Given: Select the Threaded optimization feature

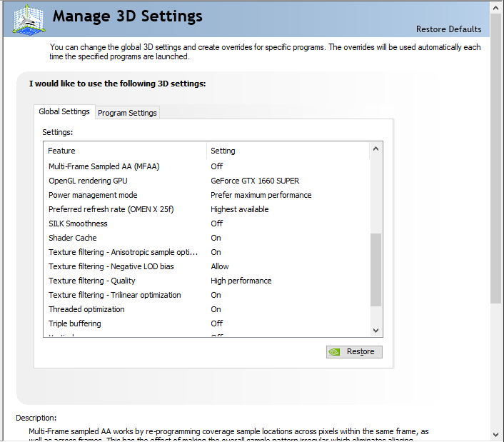Looking at the screenshot, I should [86, 309].
